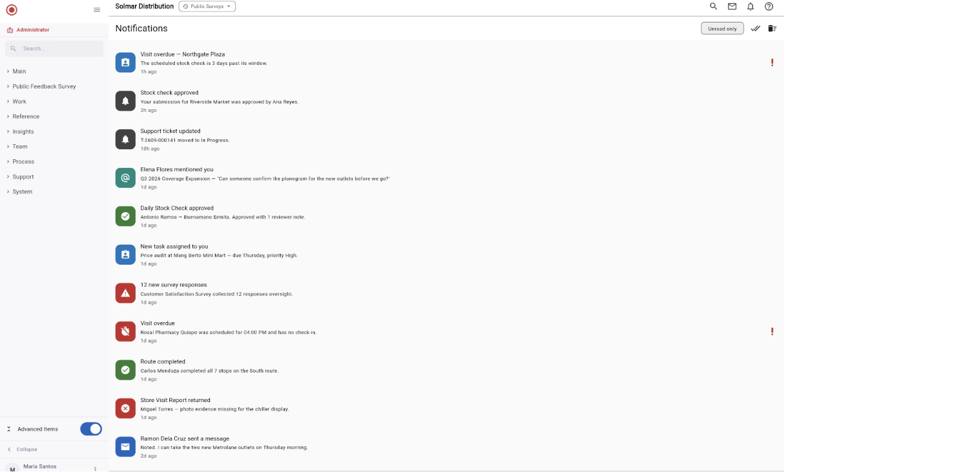Toggle the Unread only filter
The width and height of the screenshot is (980, 472).
(x=722, y=28)
